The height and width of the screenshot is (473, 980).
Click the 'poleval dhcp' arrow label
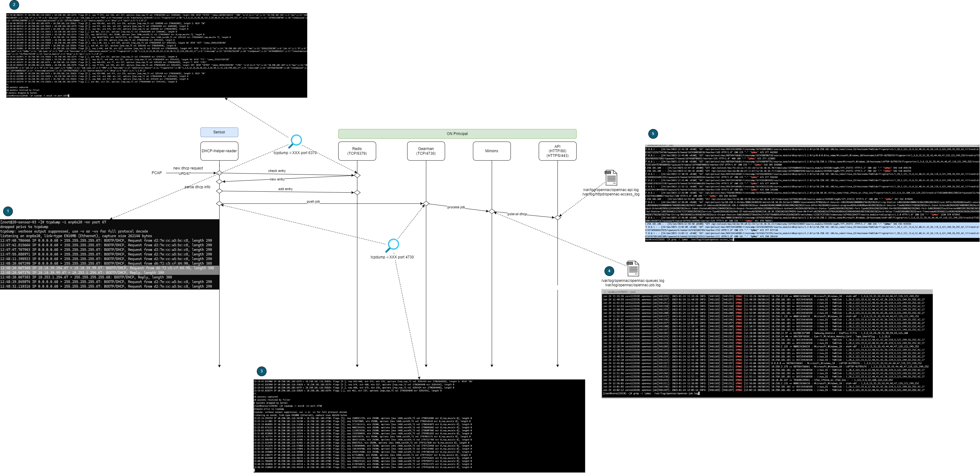[x=517, y=214]
